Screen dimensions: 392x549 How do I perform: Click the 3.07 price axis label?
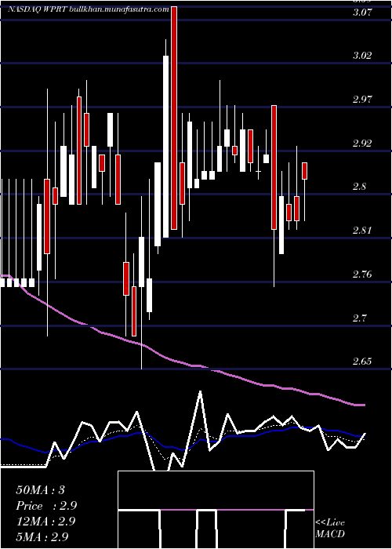[x=362, y=12]
